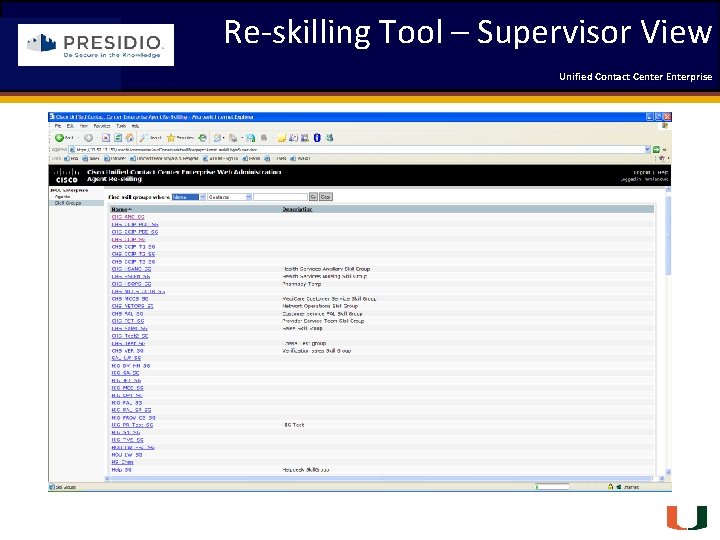Click the vertical scrollbar down arrow
Image resolution: width=720 pixels, height=540 pixels.
668,472
